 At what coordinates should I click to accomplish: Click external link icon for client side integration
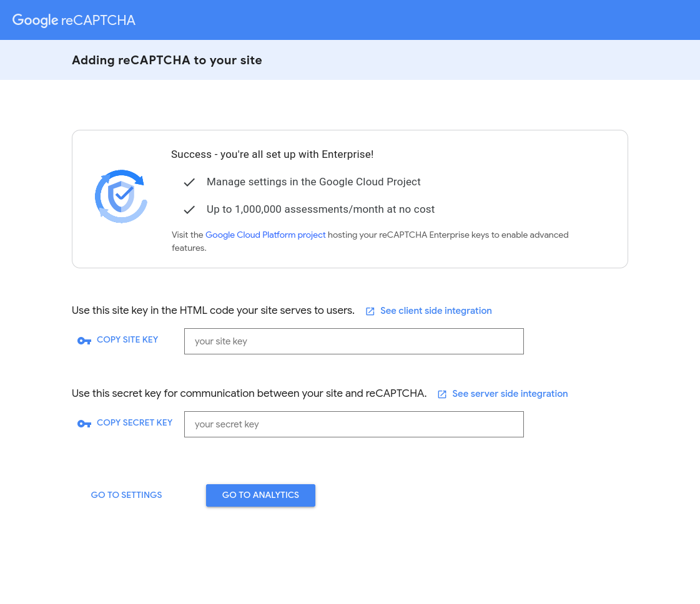[370, 311]
